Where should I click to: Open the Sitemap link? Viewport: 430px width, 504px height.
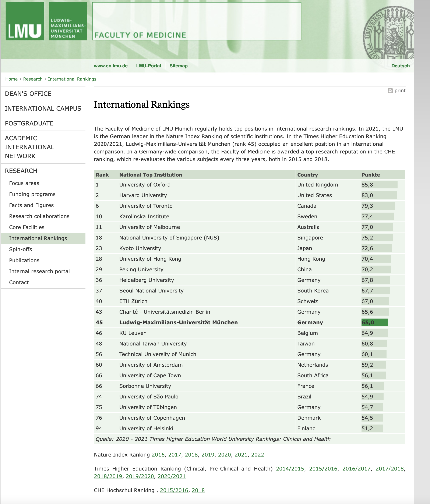coord(178,66)
